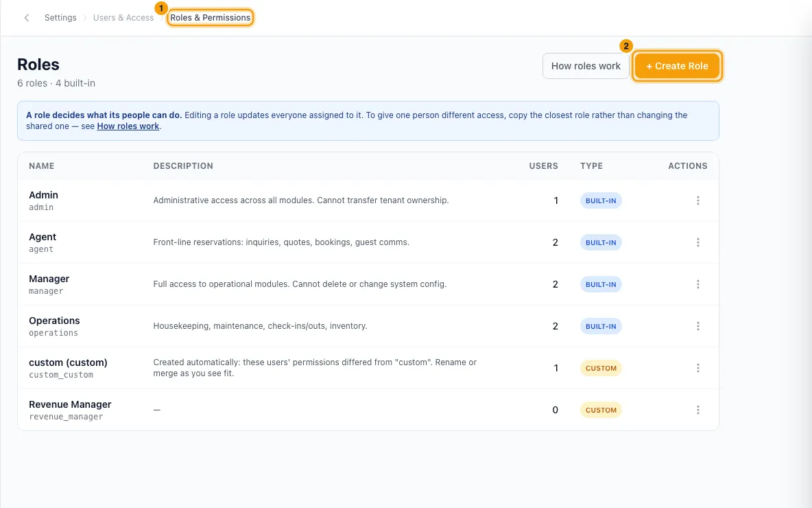This screenshot has height=508, width=812.
Task: Click user count 1 in Admin row
Action: click(x=556, y=200)
